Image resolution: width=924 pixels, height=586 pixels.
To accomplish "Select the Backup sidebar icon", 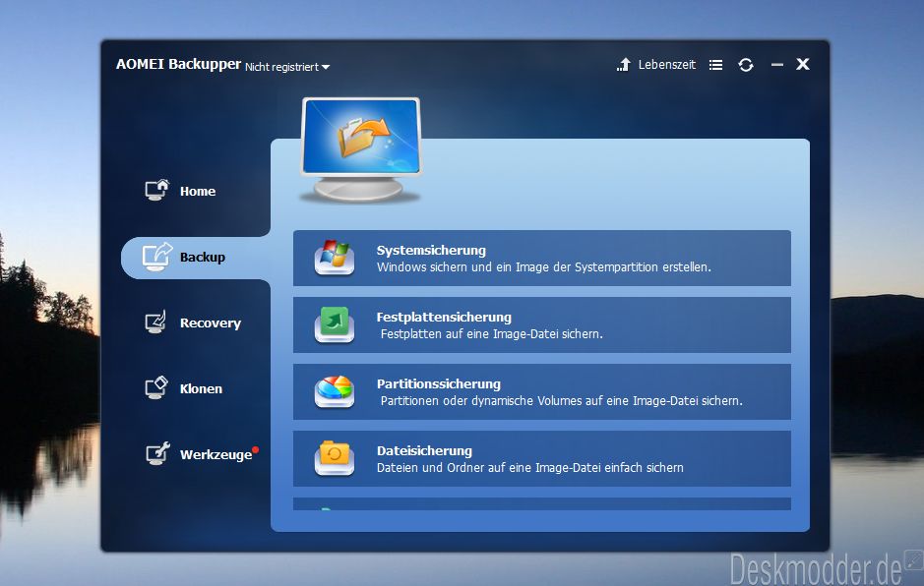I will coord(156,257).
